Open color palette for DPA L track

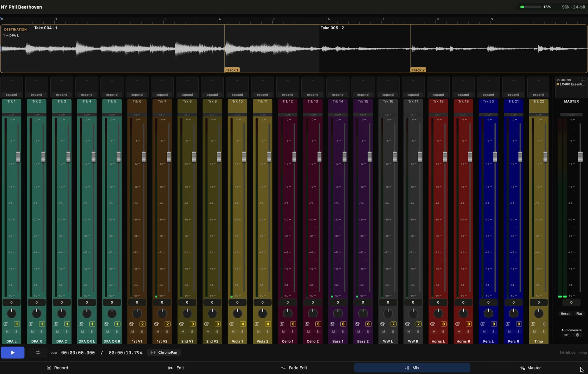6,324
